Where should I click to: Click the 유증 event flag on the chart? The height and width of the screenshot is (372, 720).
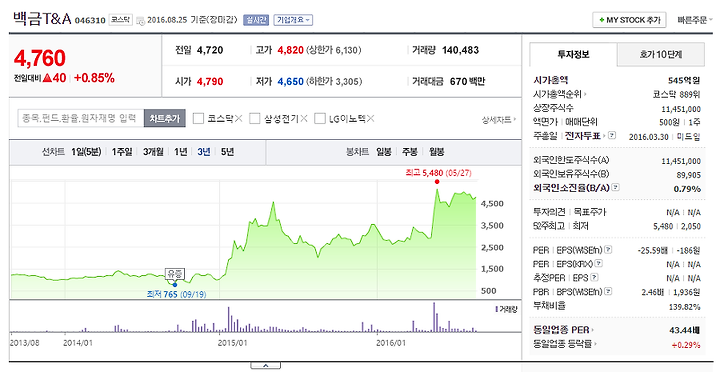tap(174, 274)
